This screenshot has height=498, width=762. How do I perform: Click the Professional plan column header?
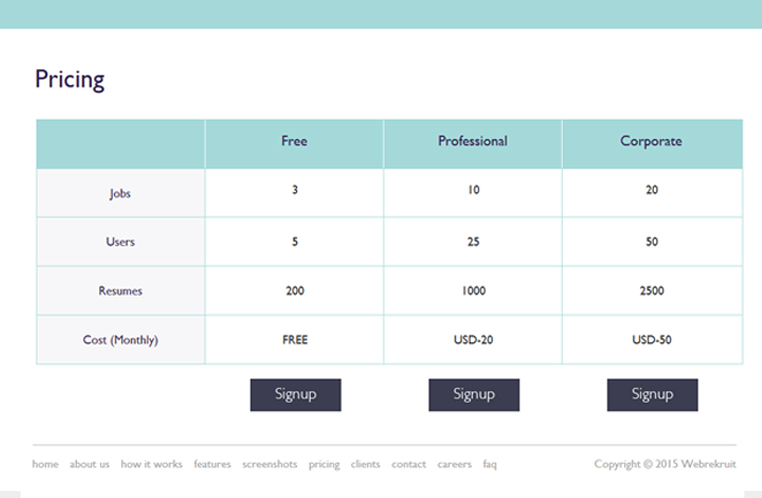point(473,141)
